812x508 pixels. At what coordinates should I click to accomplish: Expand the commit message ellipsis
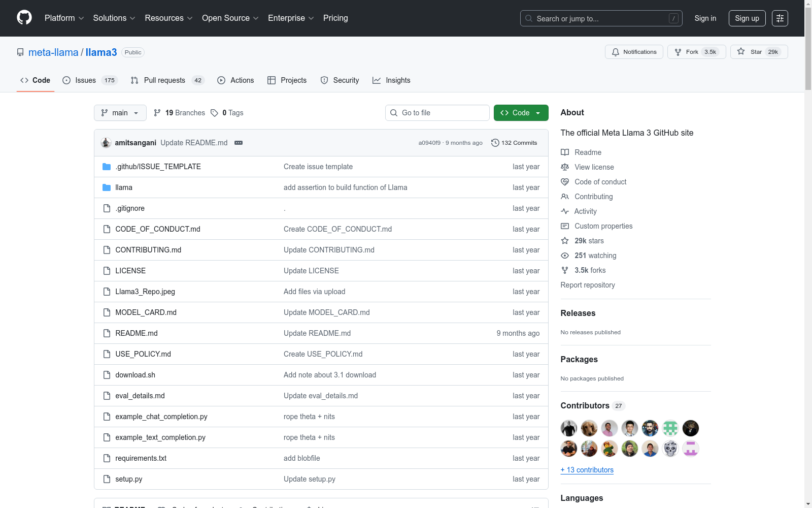coord(239,143)
